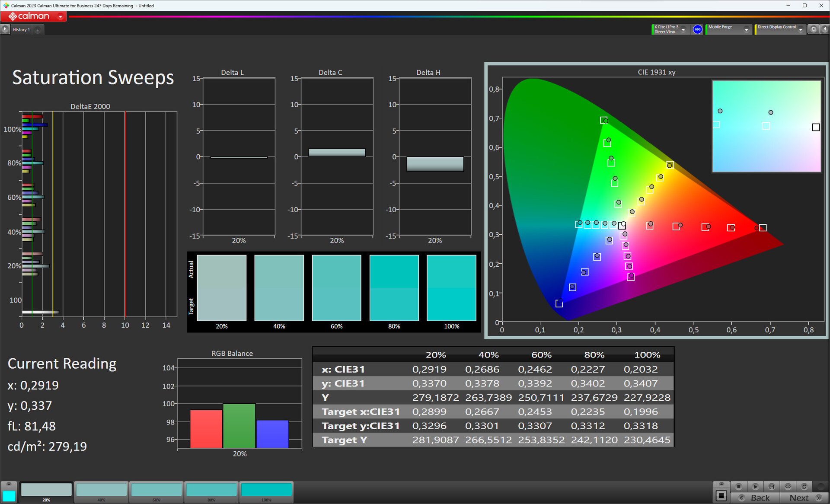This screenshot has width=830, height=504.
Task: Click the stop measurement icon
Action: click(x=739, y=486)
